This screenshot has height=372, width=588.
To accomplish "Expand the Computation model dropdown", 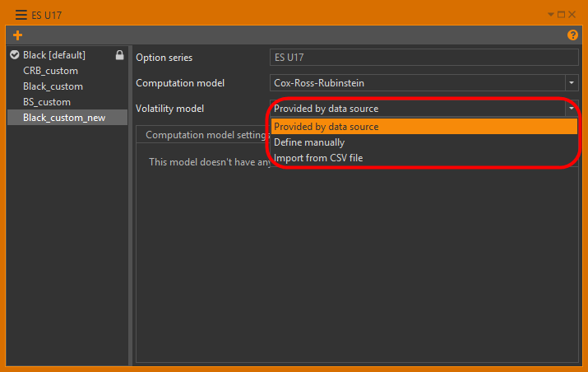I will [x=571, y=83].
